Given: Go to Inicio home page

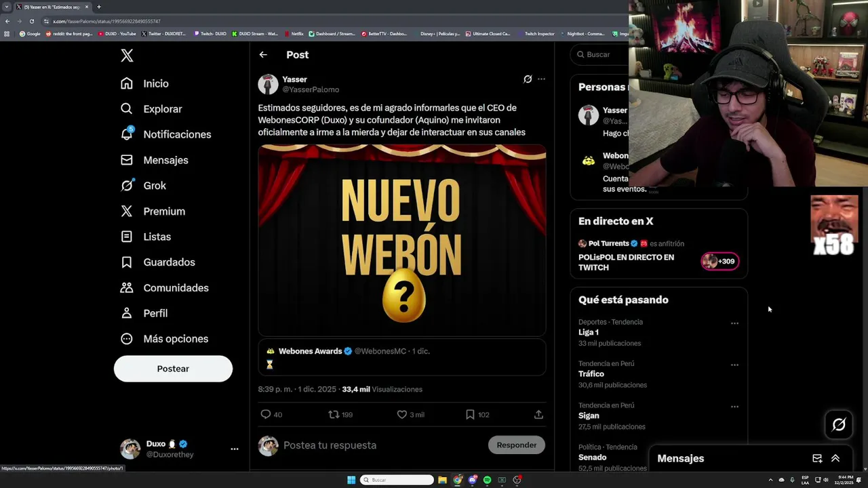Looking at the screenshot, I should [144, 83].
